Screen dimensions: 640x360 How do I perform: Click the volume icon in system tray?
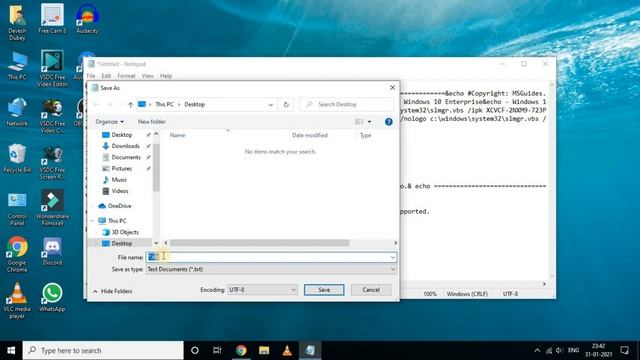pyautogui.click(x=559, y=350)
